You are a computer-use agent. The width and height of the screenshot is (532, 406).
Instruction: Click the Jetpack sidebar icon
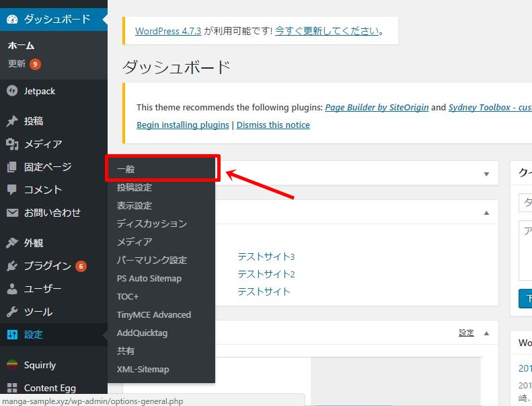coord(12,91)
